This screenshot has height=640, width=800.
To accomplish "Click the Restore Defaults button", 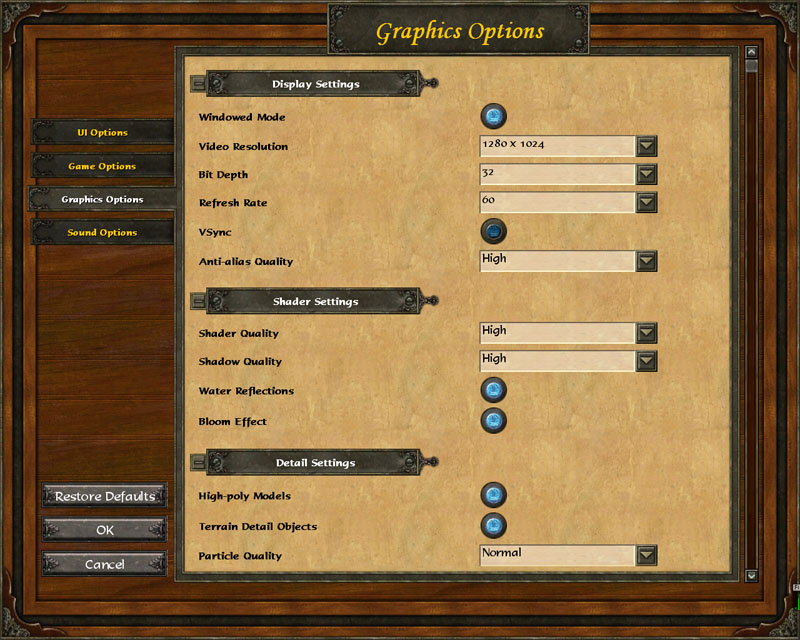I will [104, 496].
